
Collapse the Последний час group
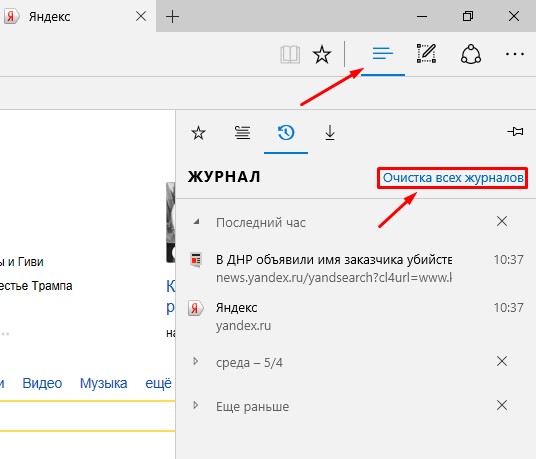tap(196, 222)
